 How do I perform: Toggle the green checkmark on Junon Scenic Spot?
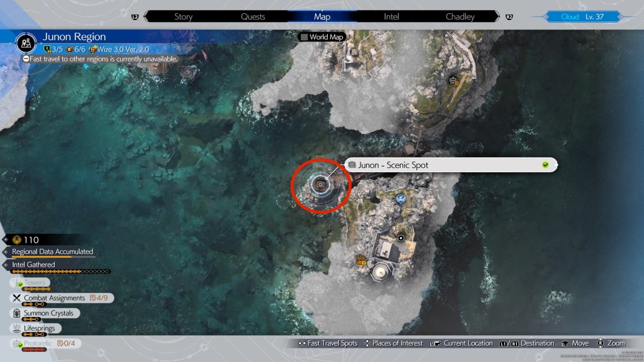545,165
